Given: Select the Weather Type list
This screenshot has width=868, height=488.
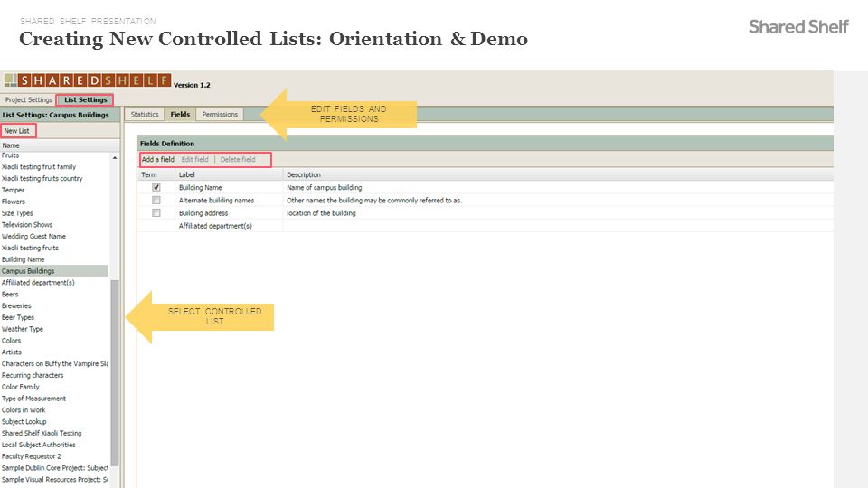Looking at the screenshot, I should pyautogui.click(x=54, y=329).
